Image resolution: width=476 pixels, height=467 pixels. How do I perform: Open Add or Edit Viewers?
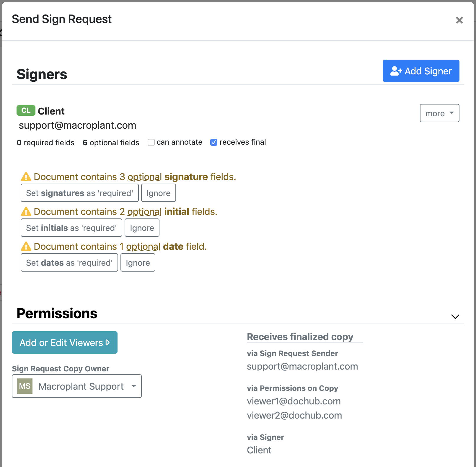(65, 342)
